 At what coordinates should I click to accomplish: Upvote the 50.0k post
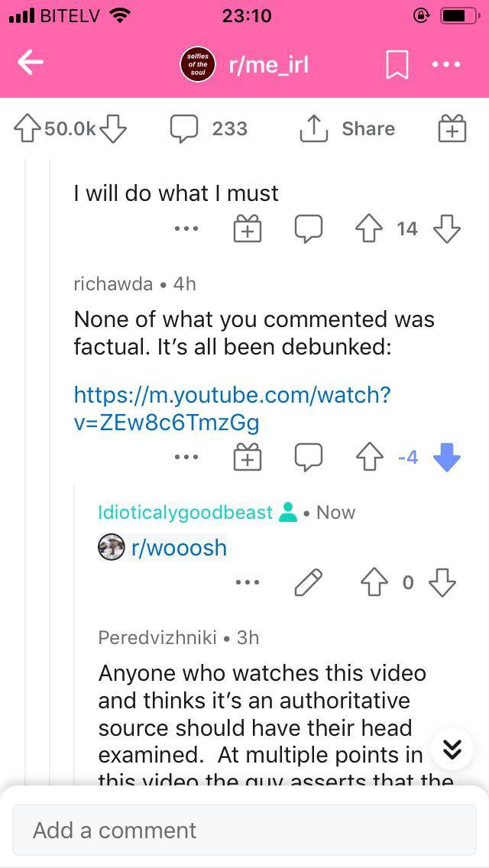(x=27, y=128)
